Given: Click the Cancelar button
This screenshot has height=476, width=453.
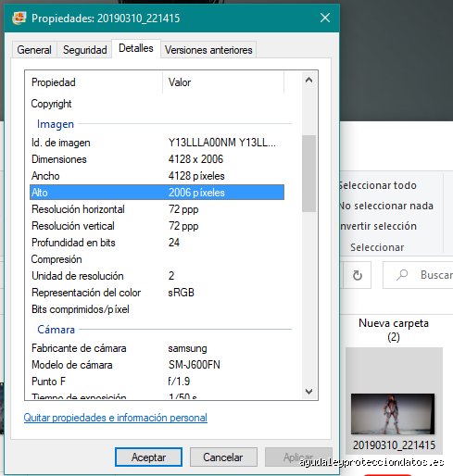Looking at the screenshot, I should click(x=223, y=457).
